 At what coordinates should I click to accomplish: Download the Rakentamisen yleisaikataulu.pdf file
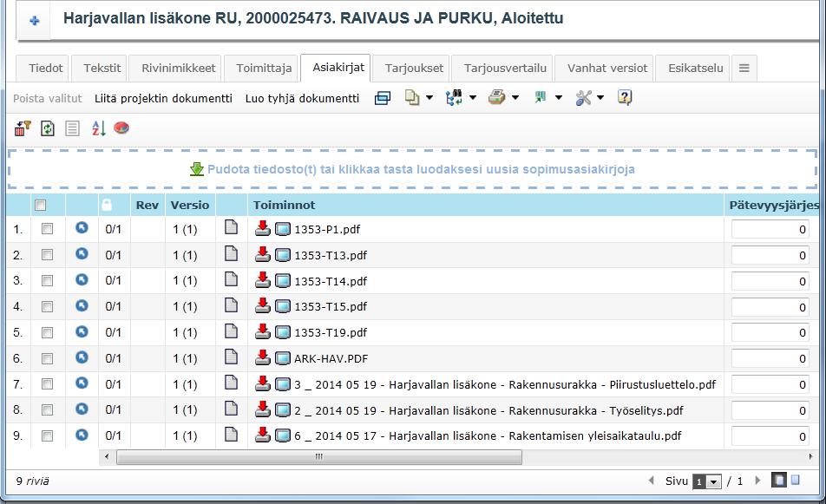(x=262, y=435)
